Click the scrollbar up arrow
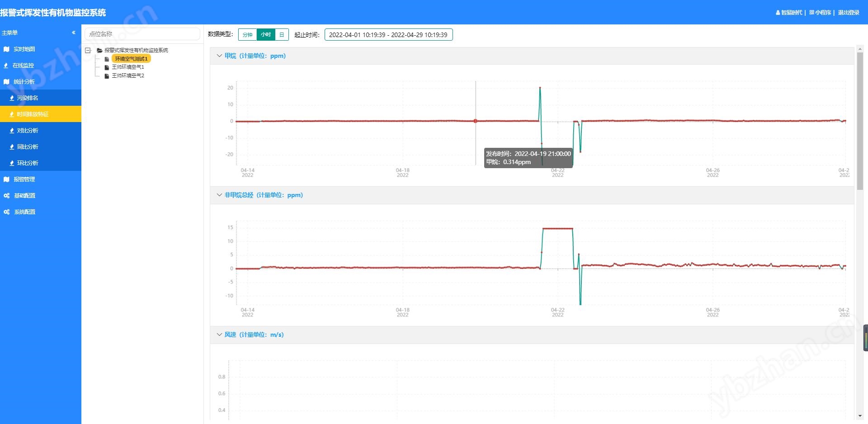This screenshot has height=424, width=868. click(860, 49)
